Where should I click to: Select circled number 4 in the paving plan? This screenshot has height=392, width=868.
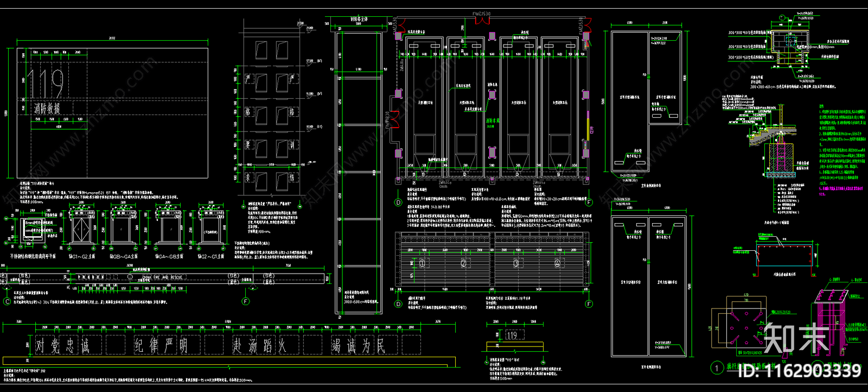pos(557,263)
